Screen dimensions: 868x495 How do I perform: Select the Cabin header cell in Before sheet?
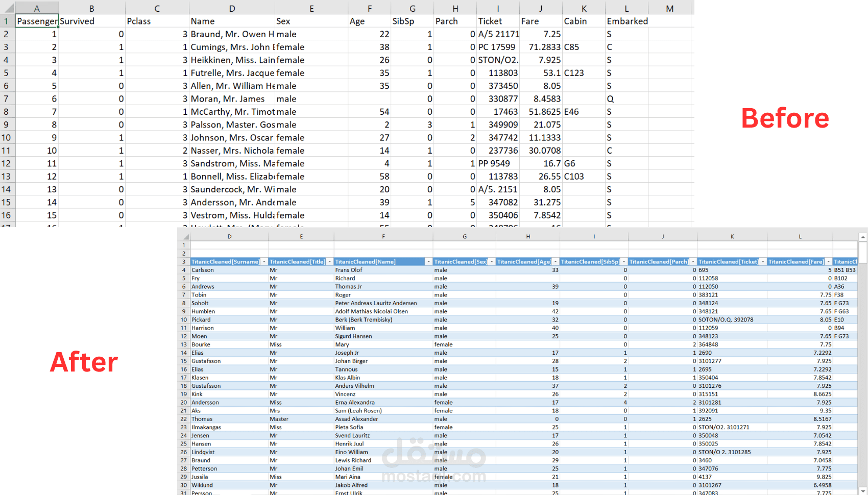(584, 21)
